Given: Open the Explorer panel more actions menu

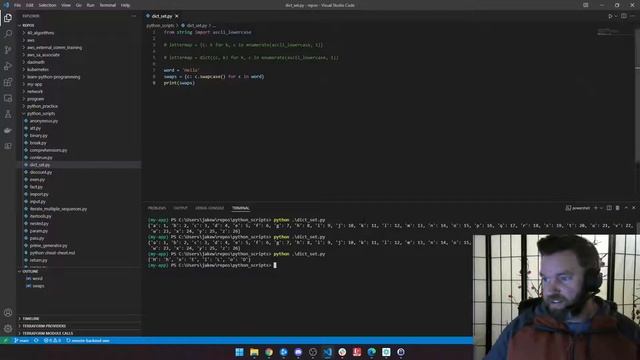Looking at the screenshot, I should (x=134, y=16).
